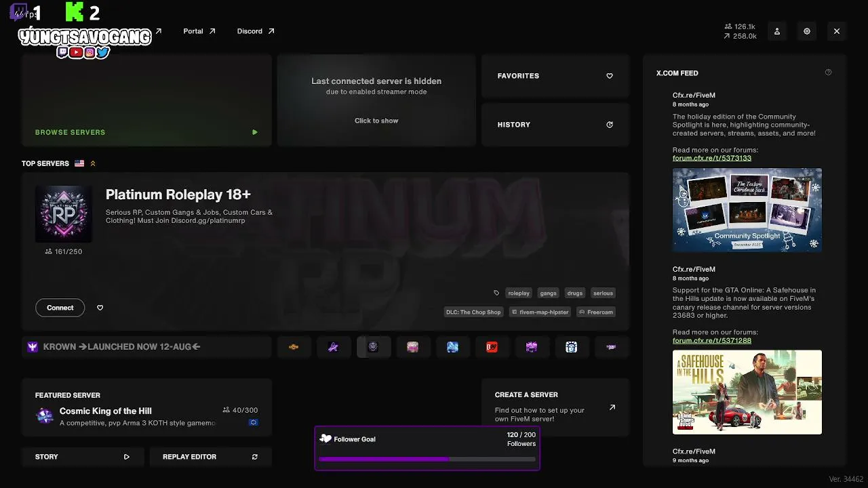The height and width of the screenshot is (488, 868).
Task: Click the Replay Editor refresh icon
Action: click(255, 457)
